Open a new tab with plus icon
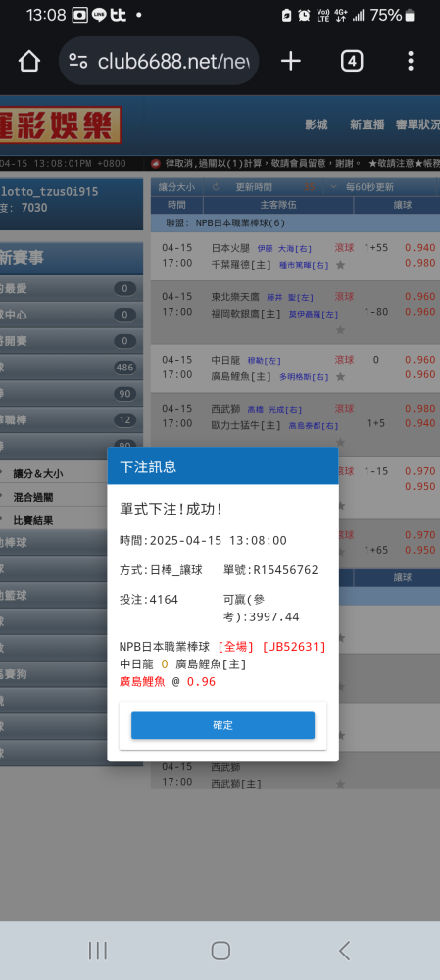The image size is (440, 980). pos(291,61)
